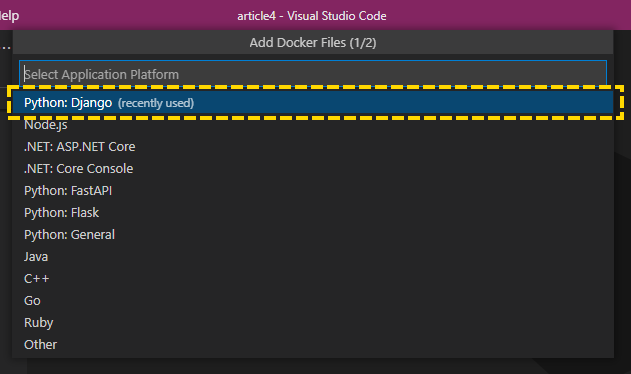Open the Help menu
This screenshot has height=374, width=631.
click(x=9, y=16)
